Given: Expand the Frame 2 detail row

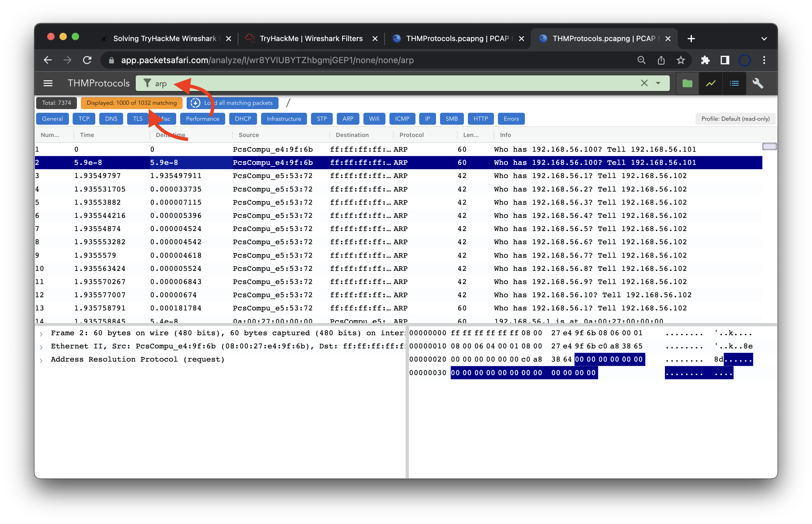Looking at the screenshot, I should coord(41,334).
